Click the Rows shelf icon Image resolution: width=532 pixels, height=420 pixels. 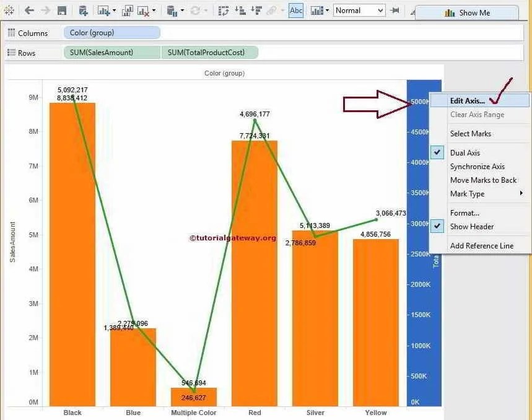[12, 53]
